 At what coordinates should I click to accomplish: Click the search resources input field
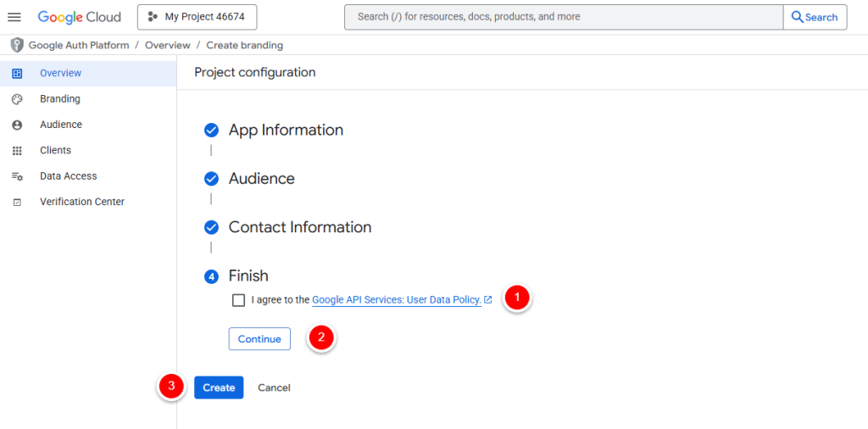pos(563,17)
